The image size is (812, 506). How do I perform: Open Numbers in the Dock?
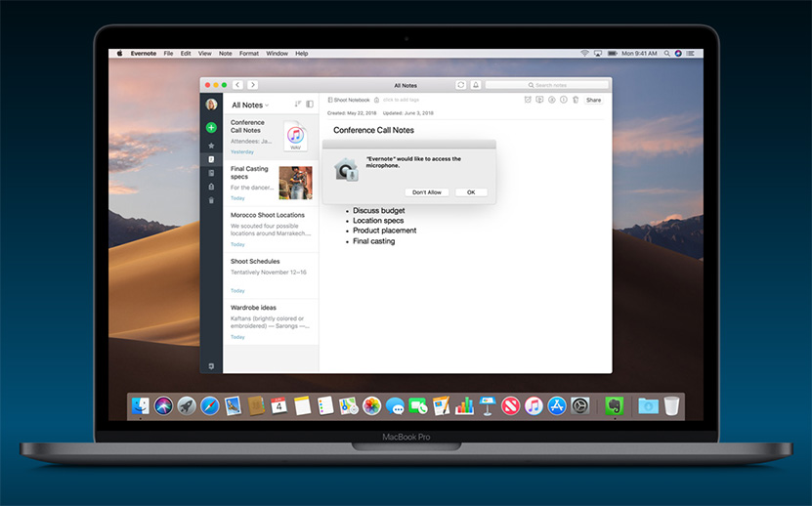point(464,406)
